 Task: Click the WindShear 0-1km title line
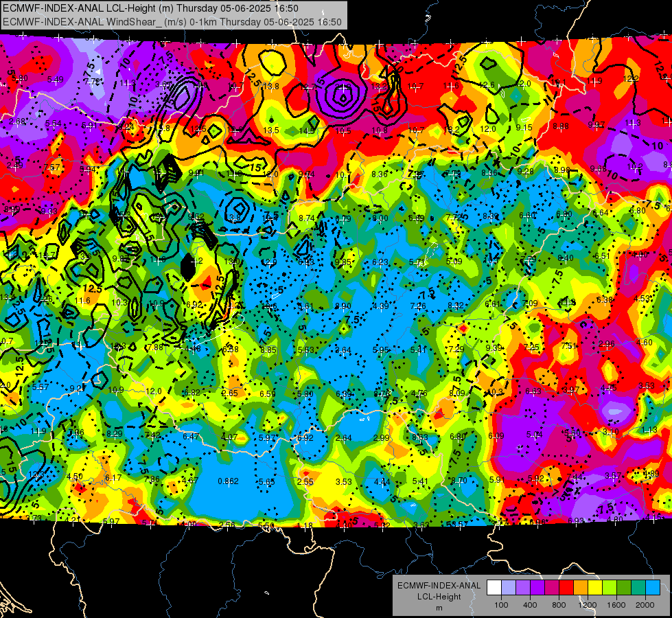(x=172, y=22)
